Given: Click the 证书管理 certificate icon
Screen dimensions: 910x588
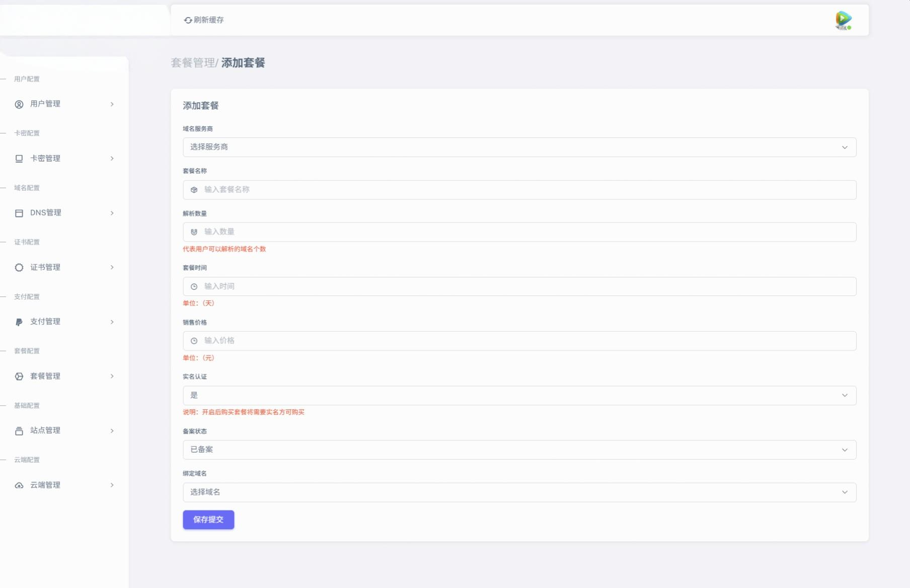Looking at the screenshot, I should click(19, 267).
